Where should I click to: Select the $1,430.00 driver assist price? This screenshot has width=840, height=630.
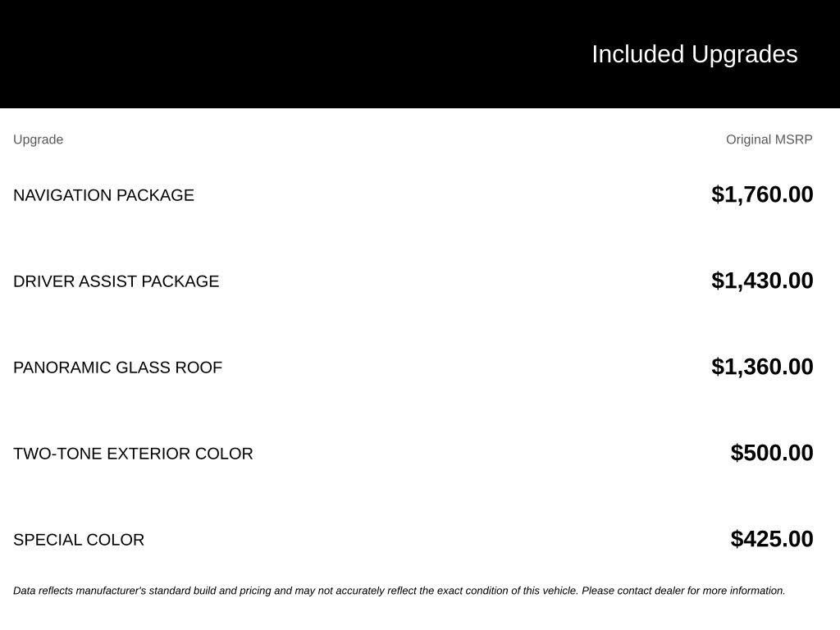tap(762, 281)
